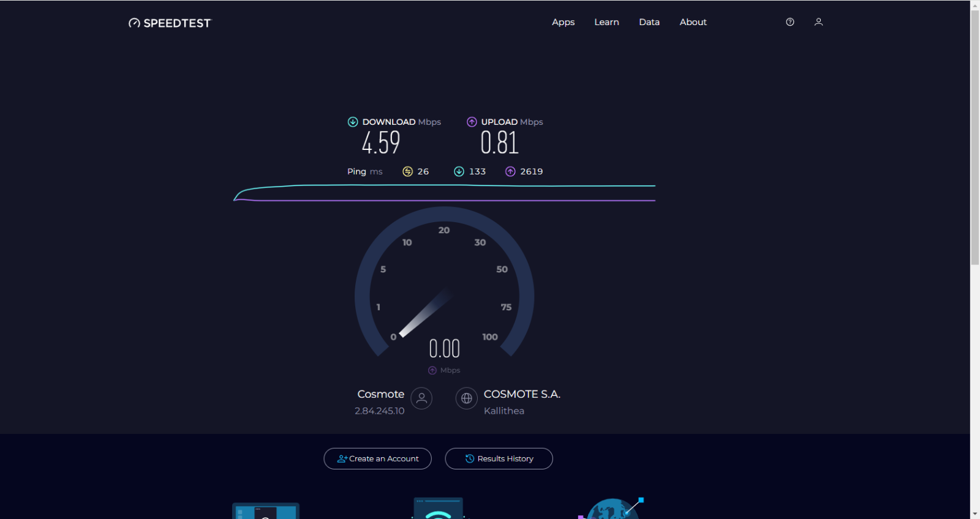Click the upload arrow icon beside UPLOAD
The height and width of the screenshot is (519, 980).
pos(472,122)
